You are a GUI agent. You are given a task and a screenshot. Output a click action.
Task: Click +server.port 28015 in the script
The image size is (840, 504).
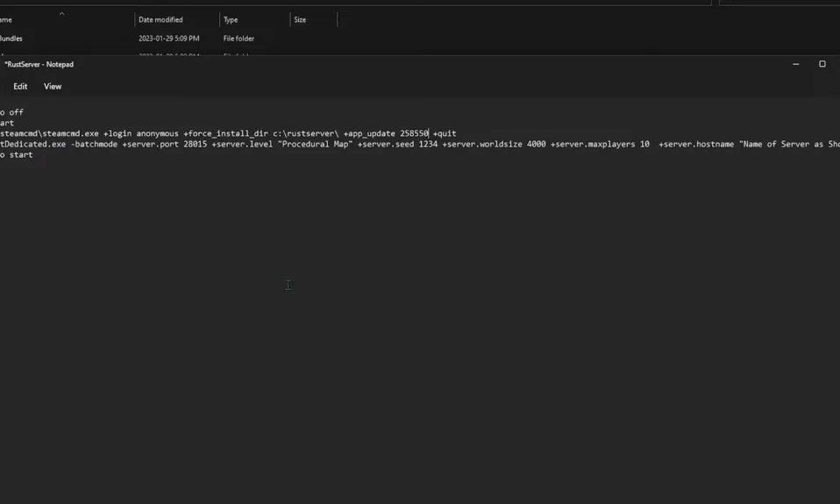(165, 144)
